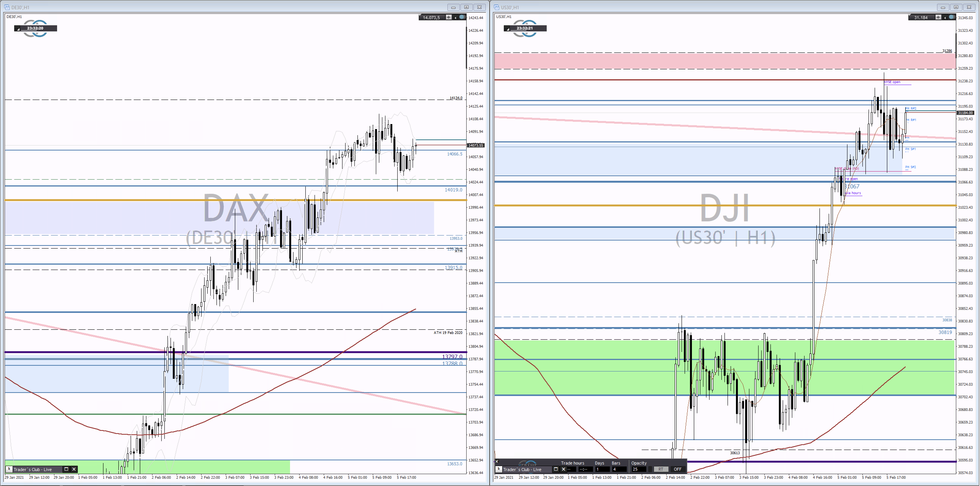This screenshot has width=980, height=486.
Task: Close the US30',H1 chart window
Action: click(x=969, y=7)
